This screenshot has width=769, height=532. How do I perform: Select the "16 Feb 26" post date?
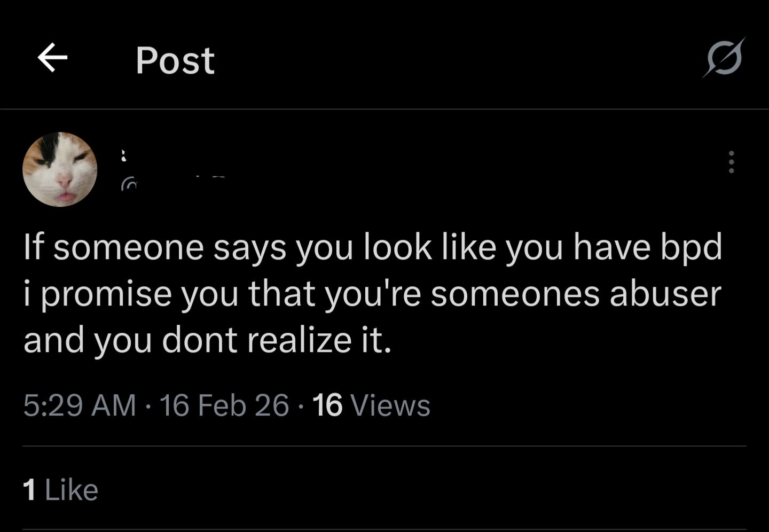pos(224,405)
